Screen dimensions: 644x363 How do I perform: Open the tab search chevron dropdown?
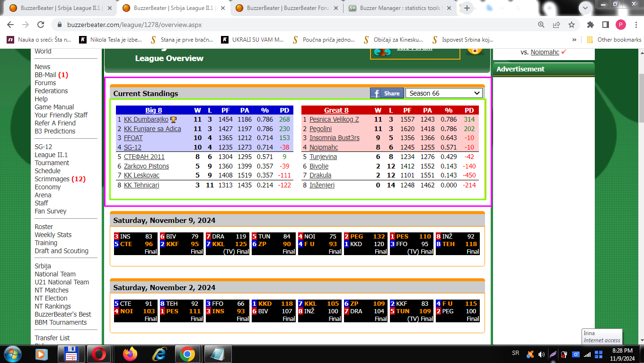click(585, 7)
